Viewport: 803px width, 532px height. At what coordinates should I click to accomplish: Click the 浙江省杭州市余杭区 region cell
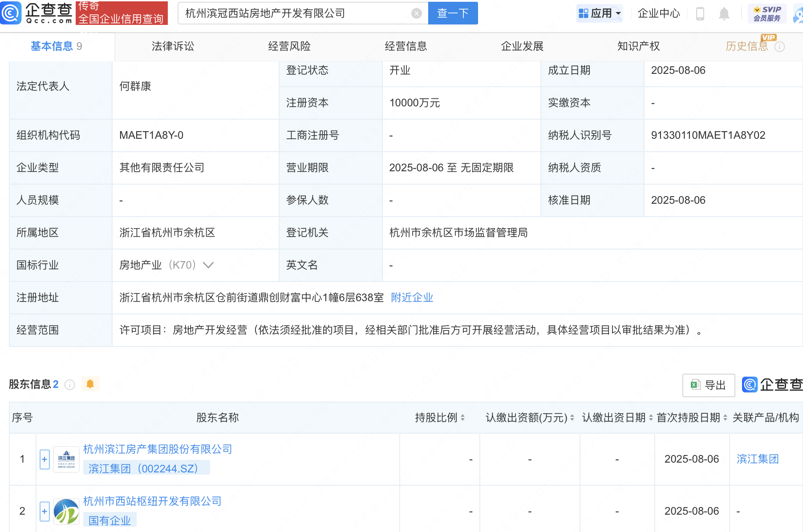[167, 233]
